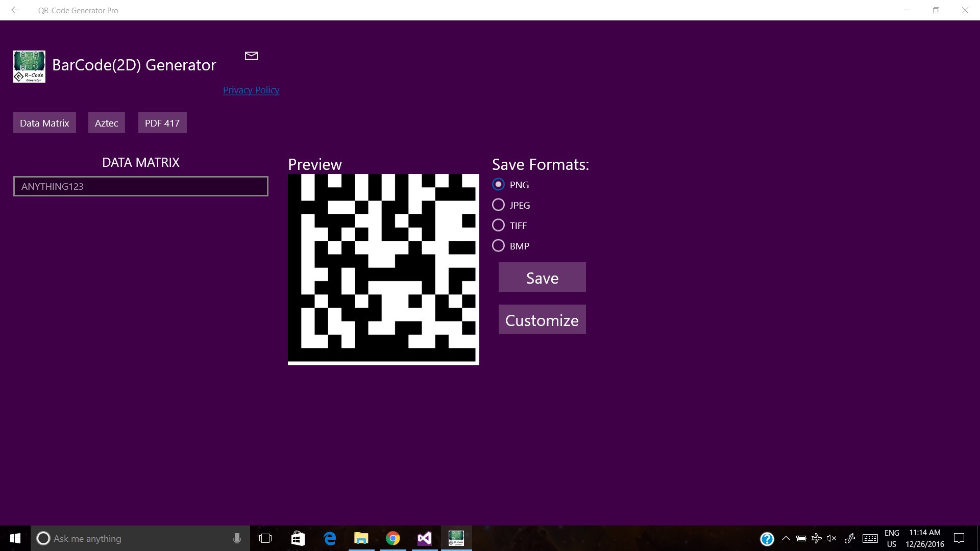Open the Windows Ink Workspace pen icon

(x=850, y=538)
